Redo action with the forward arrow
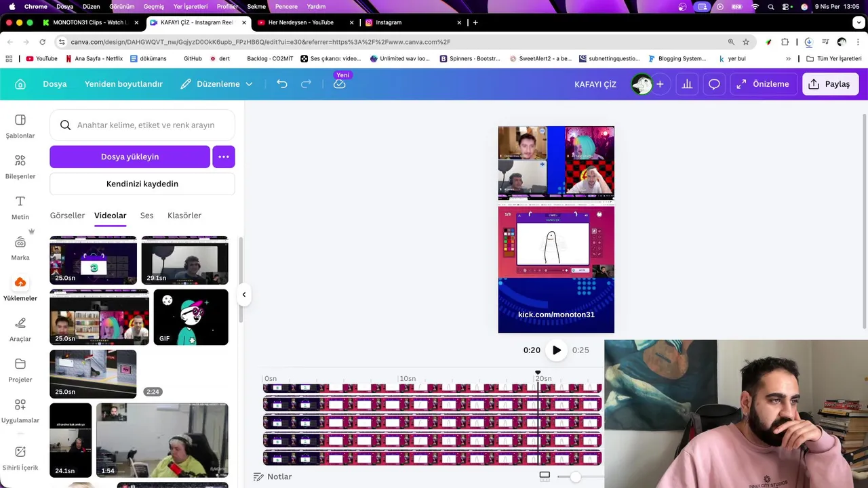The width and height of the screenshot is (868, 488). pos(306,84)
